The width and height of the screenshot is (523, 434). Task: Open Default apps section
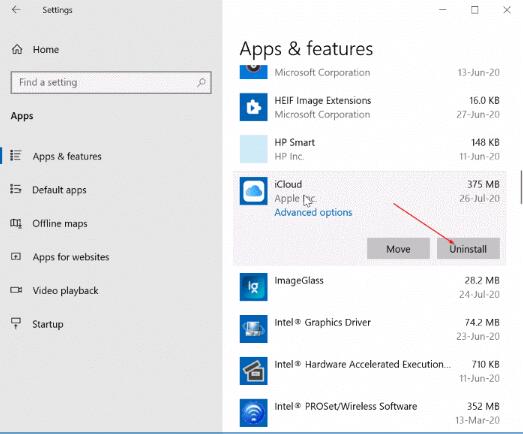point(59,190)
